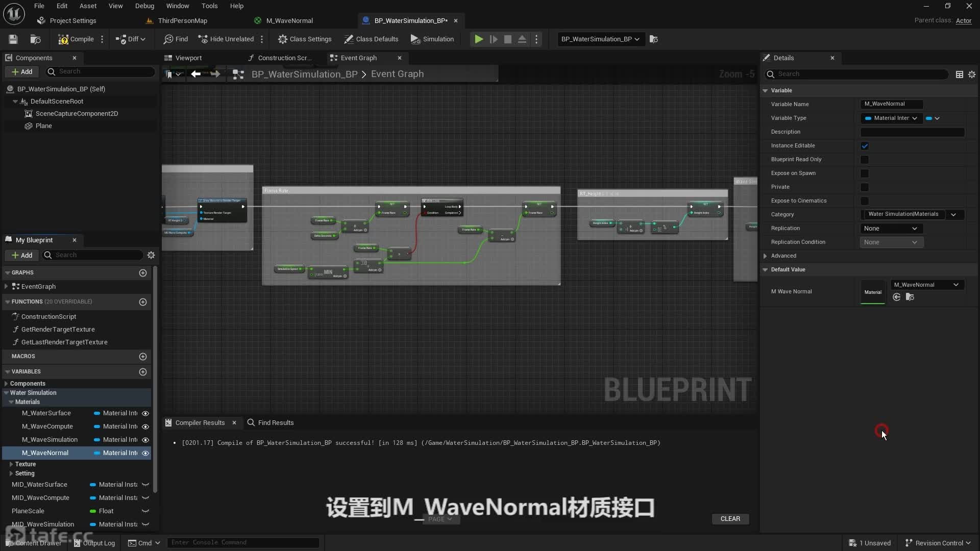Viewport: 980px width, 551px height.
Task: Add a new graph with the plus icon
Action: (x=143, y=273)
